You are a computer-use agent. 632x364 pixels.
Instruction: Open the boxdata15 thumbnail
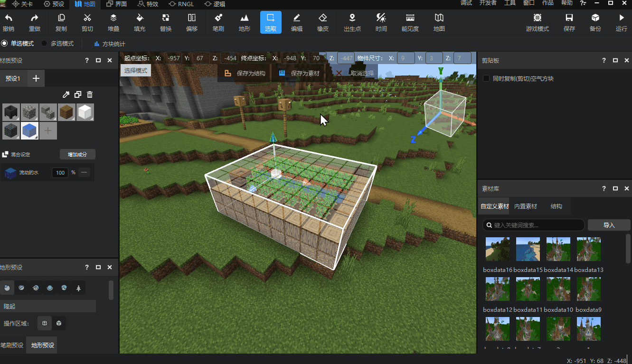[528, 249]
